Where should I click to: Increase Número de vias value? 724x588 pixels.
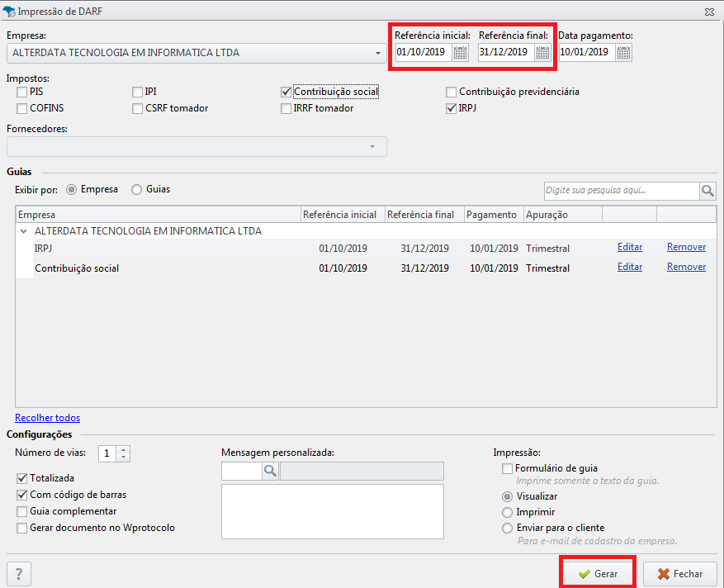[x=123, y=450]
